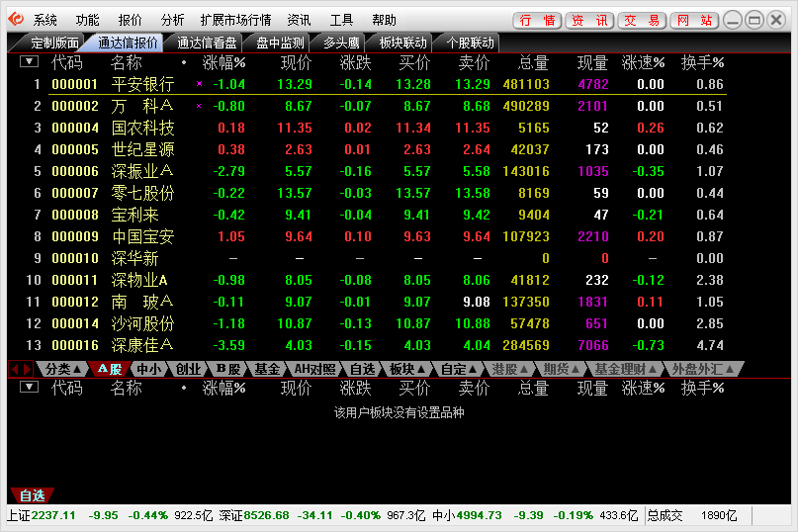Open the 分析 menu

pos(172,20)
